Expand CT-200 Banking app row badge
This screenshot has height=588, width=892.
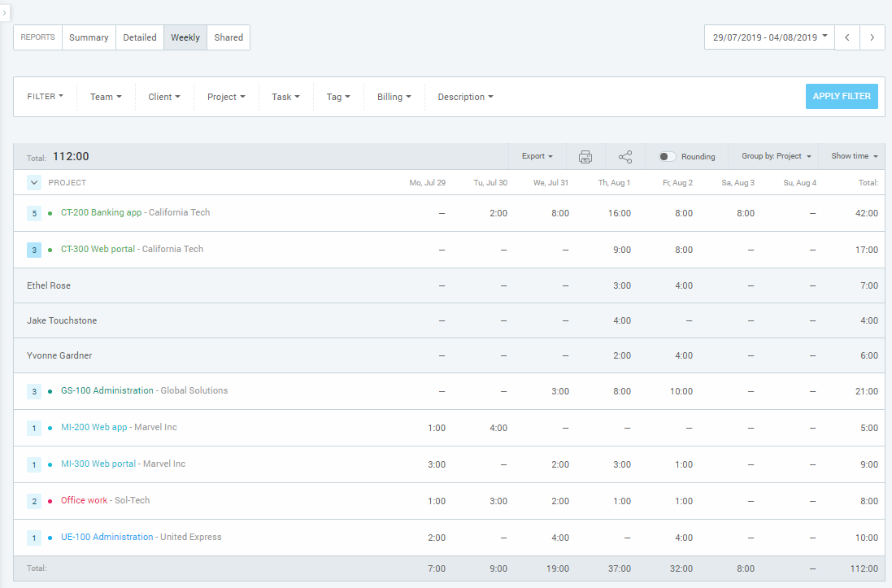(34, 213)
